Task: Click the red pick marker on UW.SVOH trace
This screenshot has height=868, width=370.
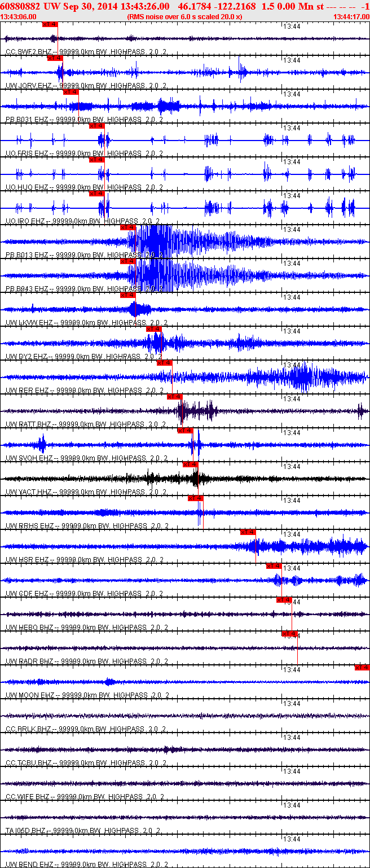Action: coord(185,431)
